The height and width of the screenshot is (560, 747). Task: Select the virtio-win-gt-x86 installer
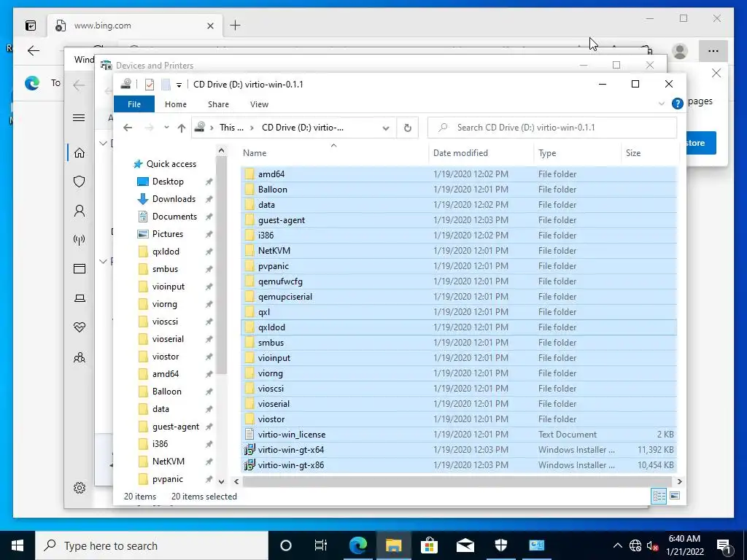458,464
